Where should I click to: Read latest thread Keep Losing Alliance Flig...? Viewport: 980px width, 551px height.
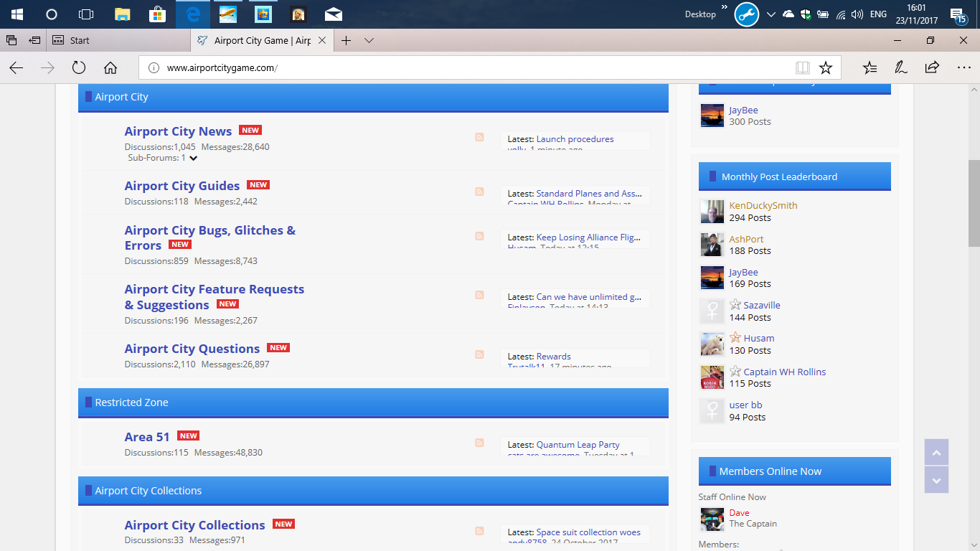589,237
